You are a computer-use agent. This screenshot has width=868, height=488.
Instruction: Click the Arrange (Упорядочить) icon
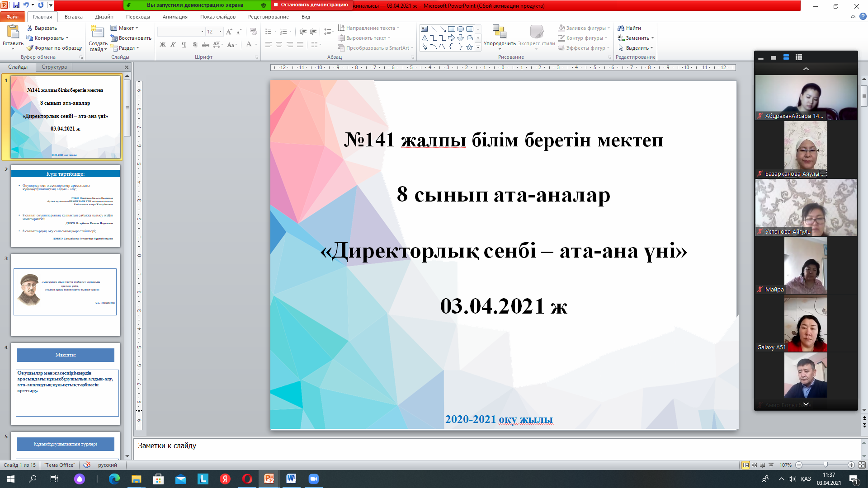(x=499, y=32)
